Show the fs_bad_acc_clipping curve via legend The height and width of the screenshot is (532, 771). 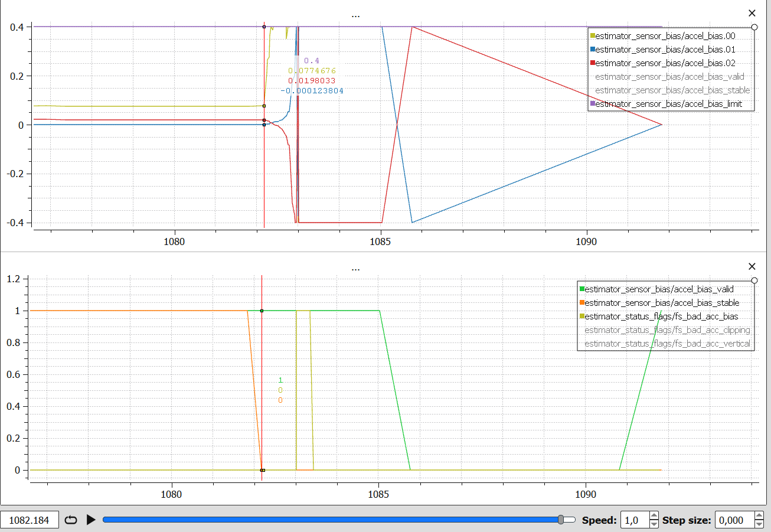pos(667,330)
